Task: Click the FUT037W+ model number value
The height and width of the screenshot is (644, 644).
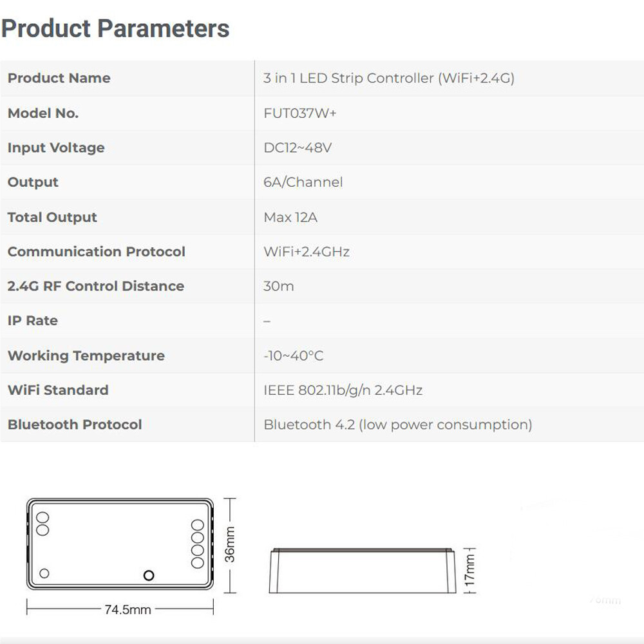Action: click(300, 113)
